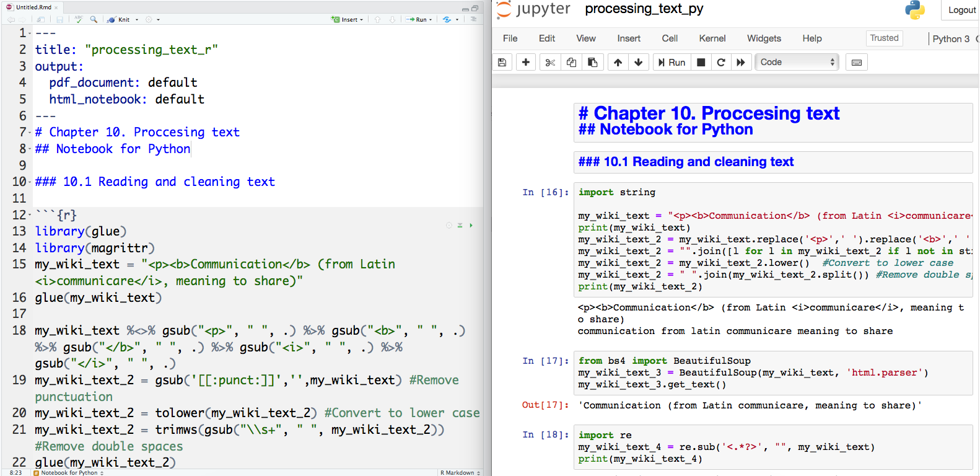Click into code cell In [16]
The image size is (980, 476).
click(773, 239)
